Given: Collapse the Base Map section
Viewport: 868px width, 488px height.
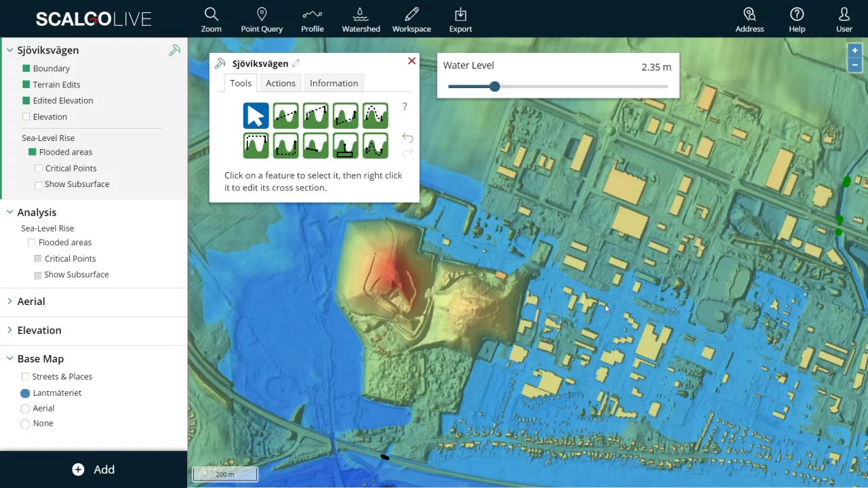Looking at the screenshot, I should (x=10, y=359).
